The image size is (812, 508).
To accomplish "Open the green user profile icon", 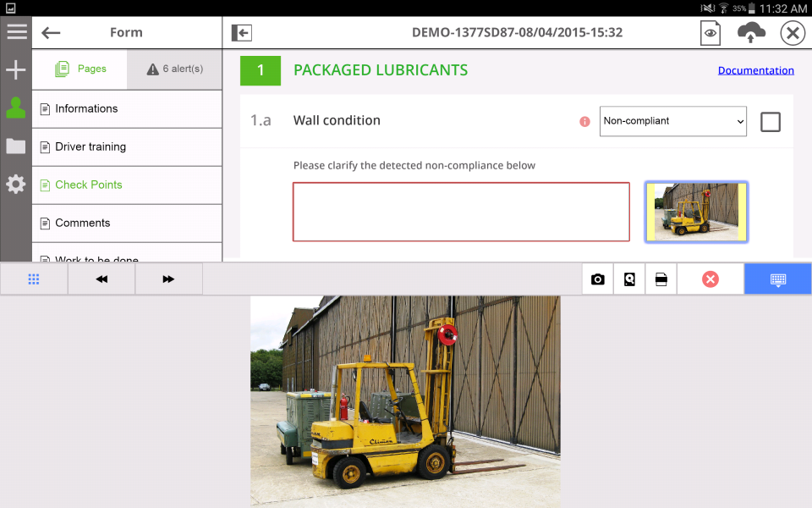I will point(16,108).
